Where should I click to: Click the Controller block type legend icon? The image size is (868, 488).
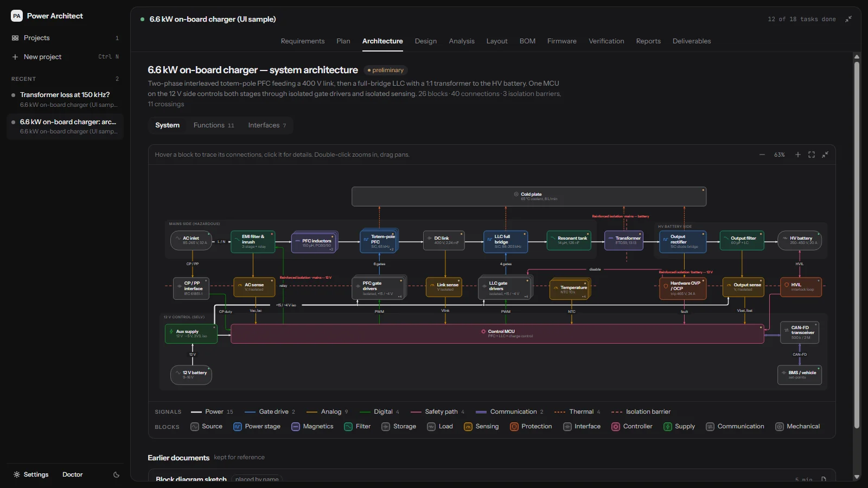616,427
